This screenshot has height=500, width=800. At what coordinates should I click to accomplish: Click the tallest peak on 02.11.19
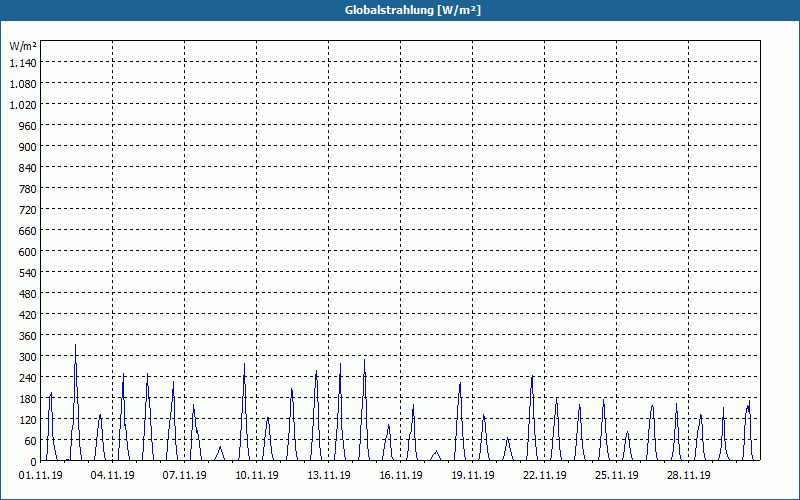tap(76, 345)
